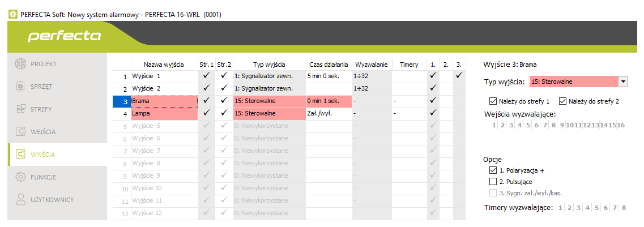Click the Sprzęt chip icon

tap(20, 86)
